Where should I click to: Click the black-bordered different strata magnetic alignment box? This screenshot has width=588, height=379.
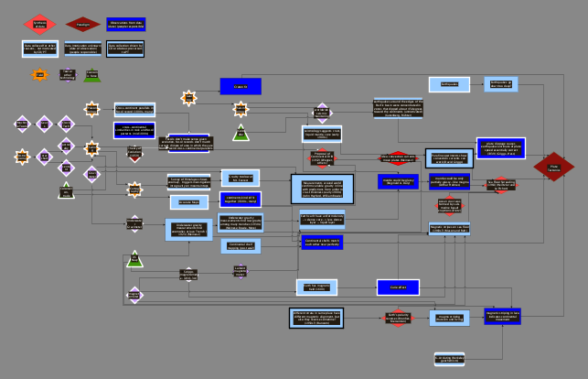pos(316,319)
